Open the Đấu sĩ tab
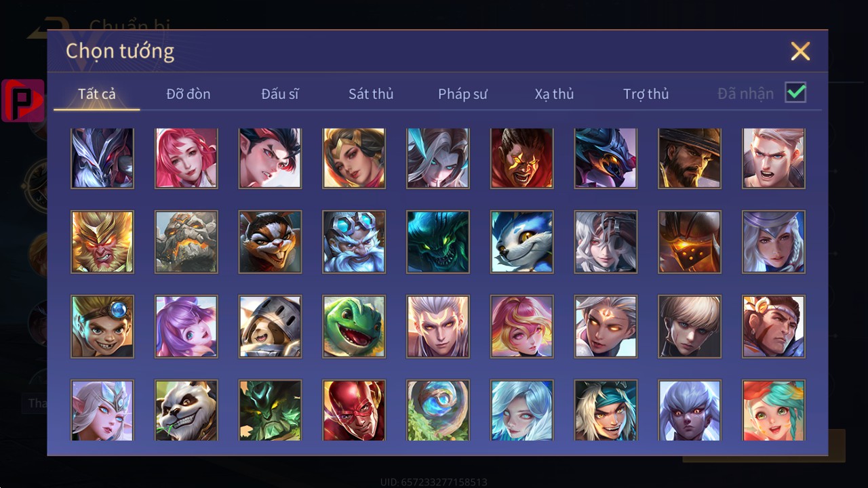868x488 pixels. point(280,94)
